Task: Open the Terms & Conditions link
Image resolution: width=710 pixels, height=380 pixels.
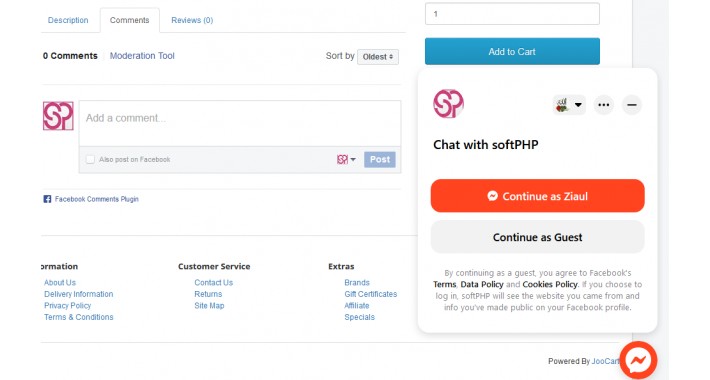Action: pos(79,317)
